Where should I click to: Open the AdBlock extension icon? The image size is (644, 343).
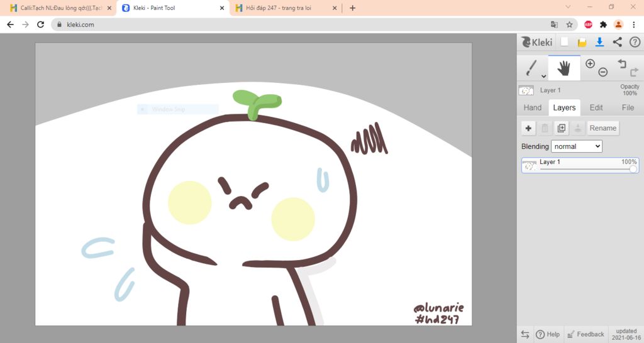pyautogui.click(x=588, y=24)
